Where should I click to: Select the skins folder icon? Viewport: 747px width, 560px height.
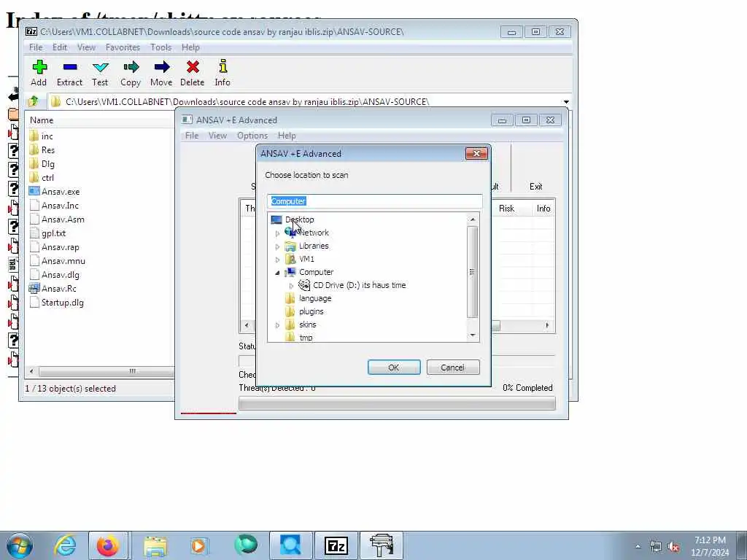(x=290, y=324)
